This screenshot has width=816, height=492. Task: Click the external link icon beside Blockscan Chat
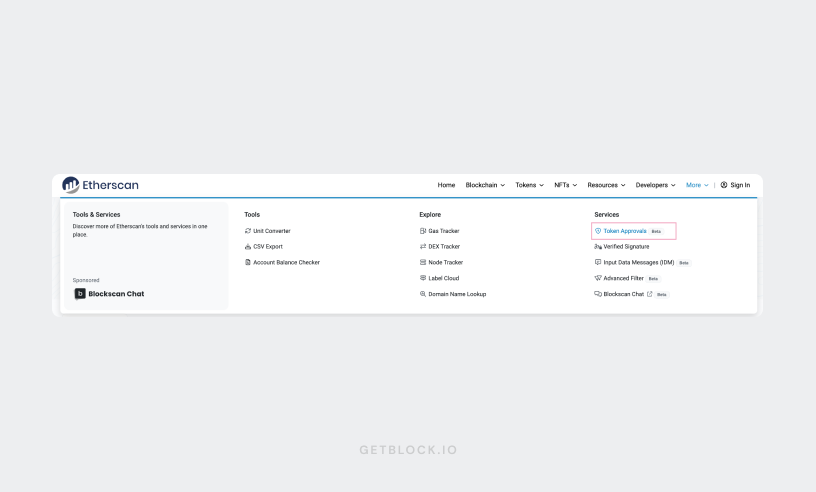point(649,294)
